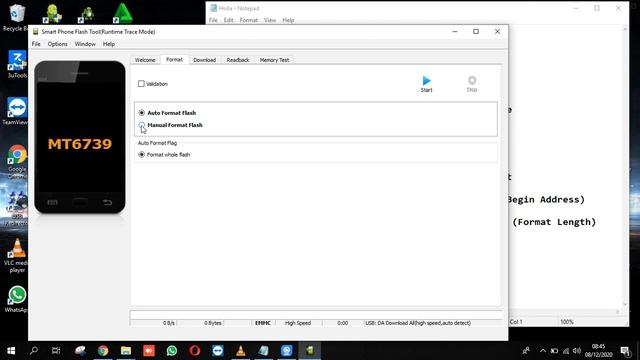The width and height of the screenshot is (640, 360).
Task: Click the Smart Phone Flash Tool title icon
Action: [36, 32]
